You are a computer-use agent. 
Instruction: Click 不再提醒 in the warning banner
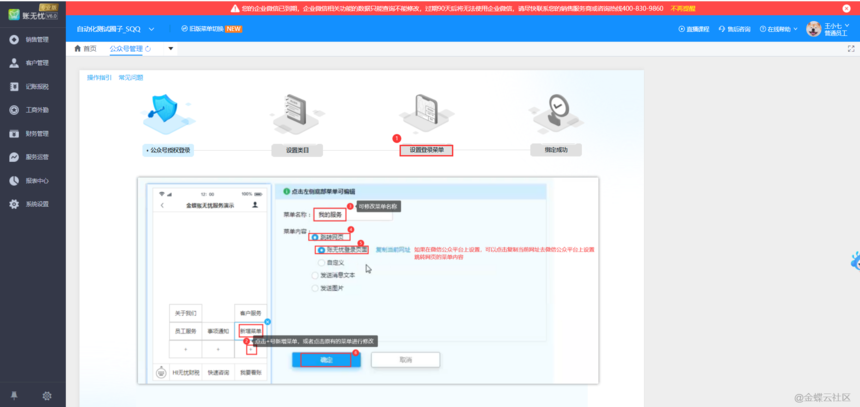point(683,8)
